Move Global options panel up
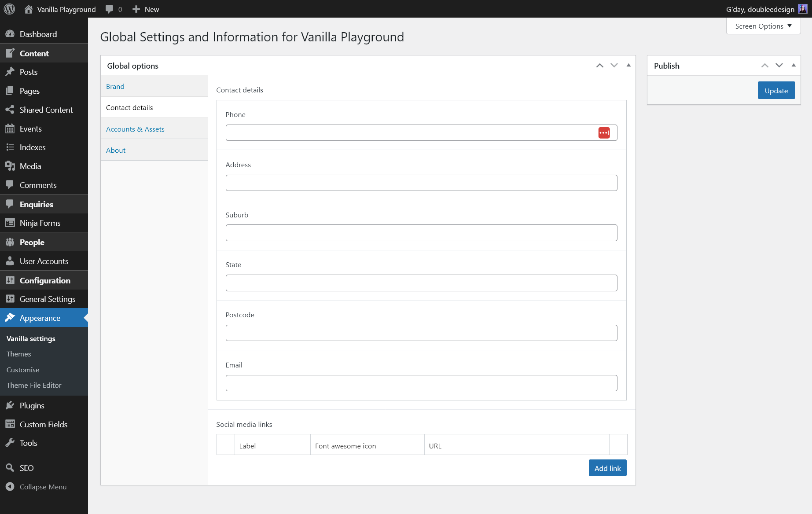This screenshot has height=514, width=812. click(x=599, y=66)
